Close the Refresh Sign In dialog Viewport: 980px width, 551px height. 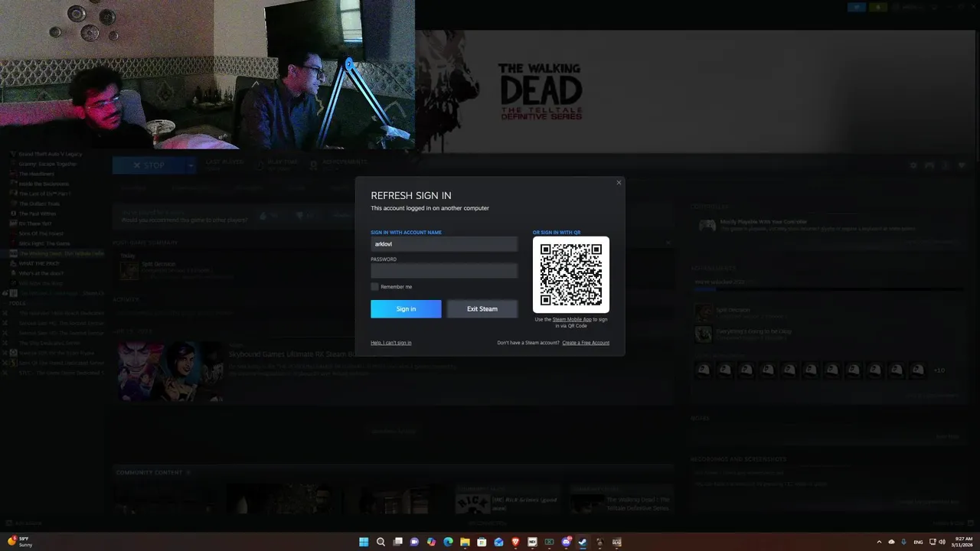[619, 182]
